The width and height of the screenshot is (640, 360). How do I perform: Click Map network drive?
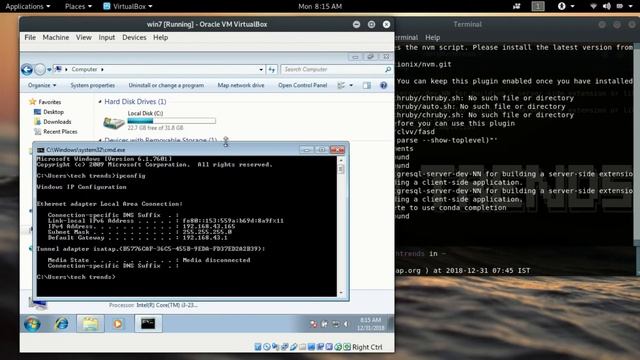(241, 85)
